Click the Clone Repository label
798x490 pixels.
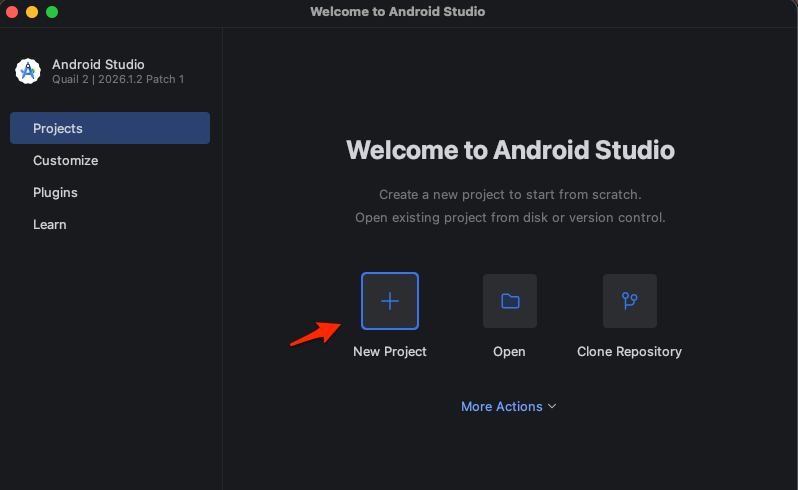[630, 352]
